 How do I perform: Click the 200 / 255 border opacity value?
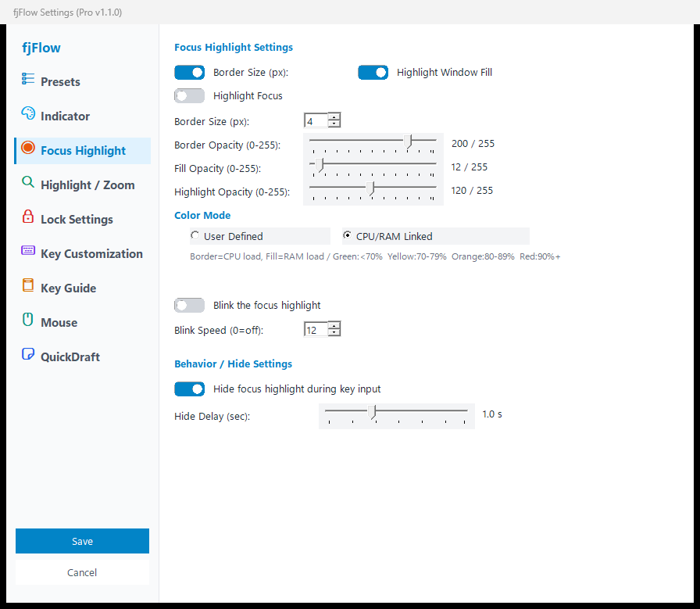pyautogui.click(x=473, y=143)
